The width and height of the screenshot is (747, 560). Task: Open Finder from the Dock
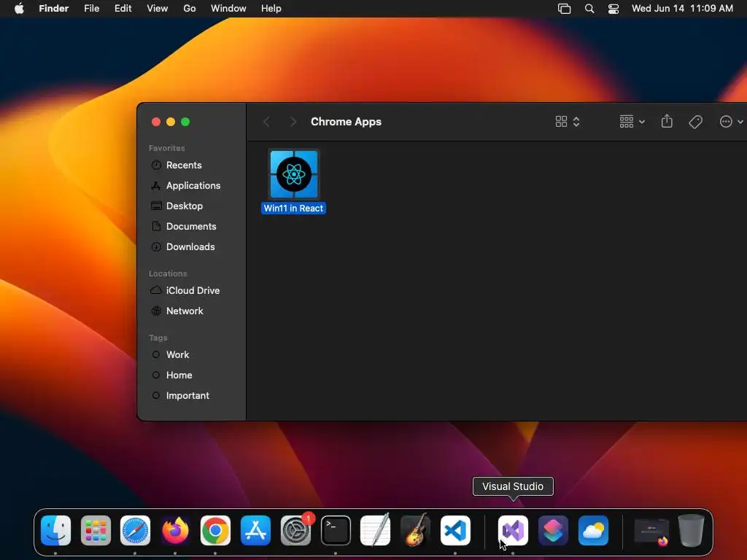(x=55, y=531)
